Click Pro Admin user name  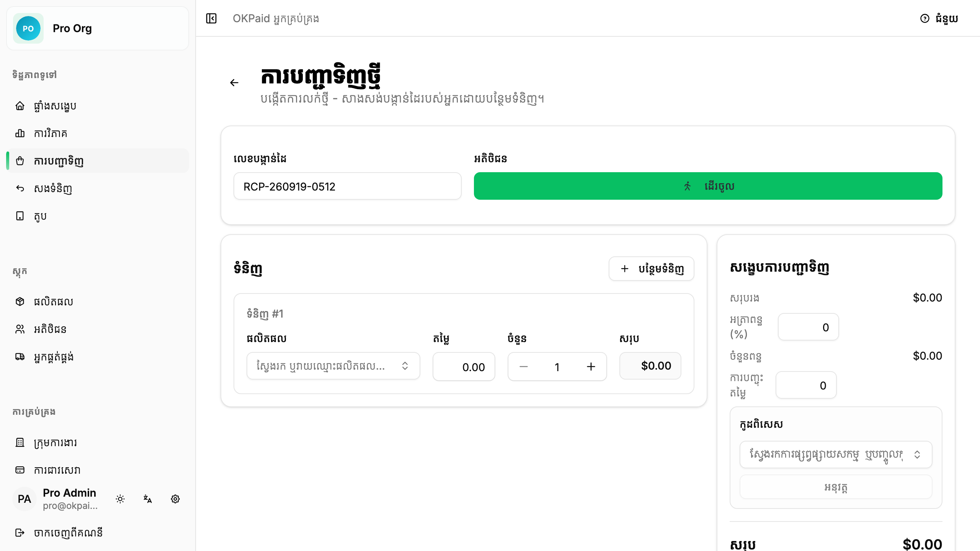tap(69, 493)
